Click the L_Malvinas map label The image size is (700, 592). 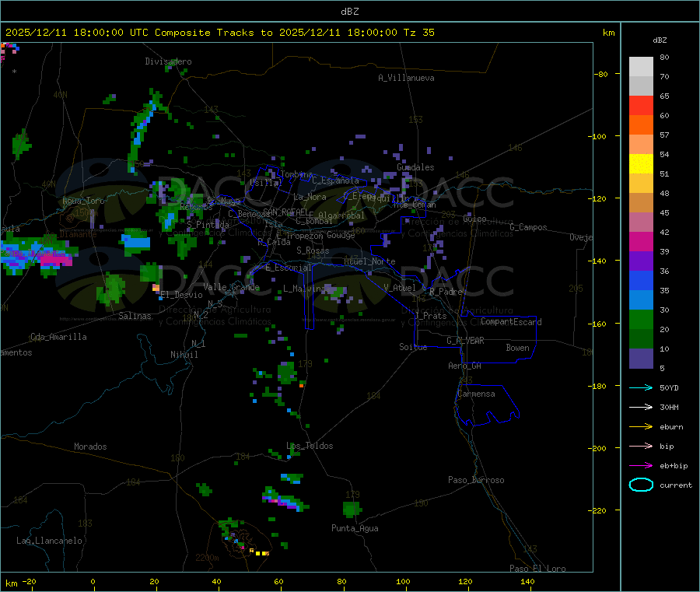tap(306, 289)
